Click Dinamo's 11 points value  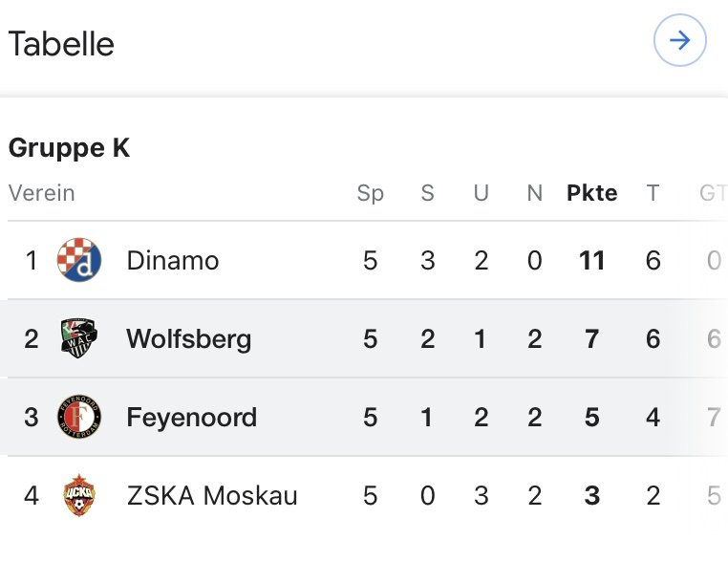pyautogui.click(x=592, y=260)
